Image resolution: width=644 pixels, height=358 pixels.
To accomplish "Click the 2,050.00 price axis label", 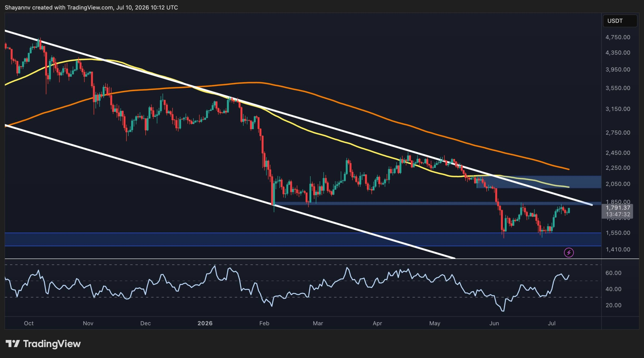I will point(618,184).
